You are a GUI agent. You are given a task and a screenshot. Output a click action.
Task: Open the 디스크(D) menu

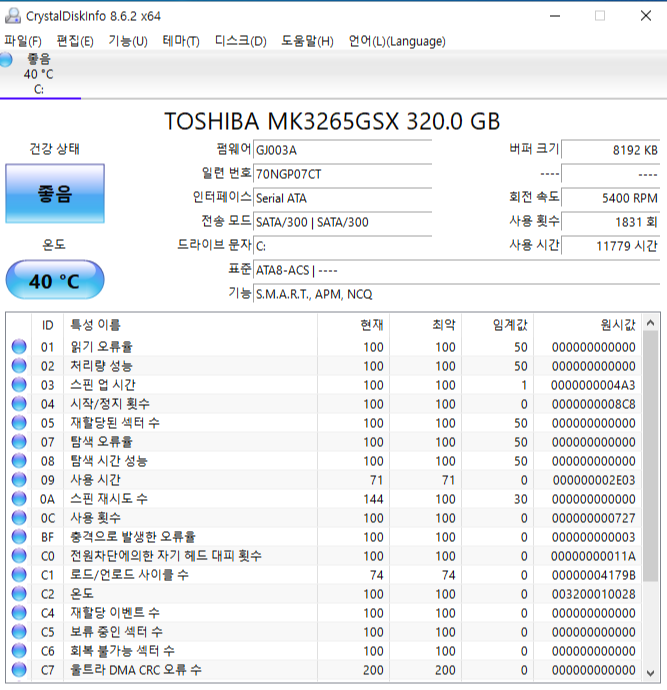pyautogui.click(x=240, y=41)
